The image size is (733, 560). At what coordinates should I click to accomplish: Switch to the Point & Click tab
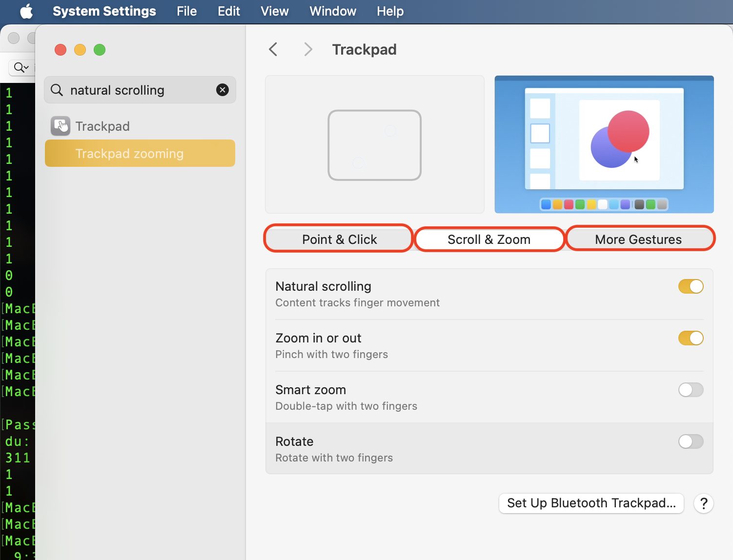click(x=339, y=239)
